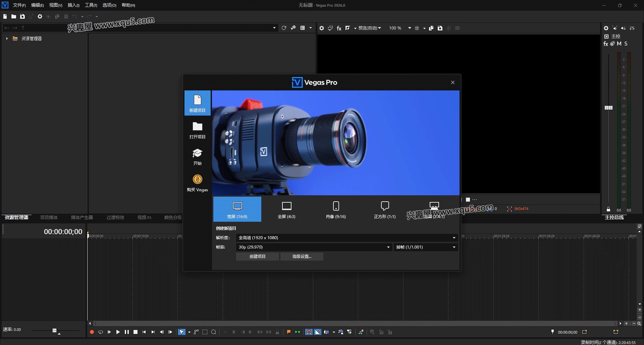Select the 正方形 (1:1) aspect ratio
Screen dimensions: 644x345
point(385,209)
